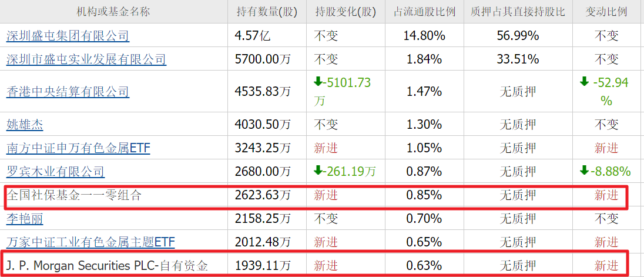Select the 2158.25万 holding value
Screen dimensions: 644x277
point(263,219)
